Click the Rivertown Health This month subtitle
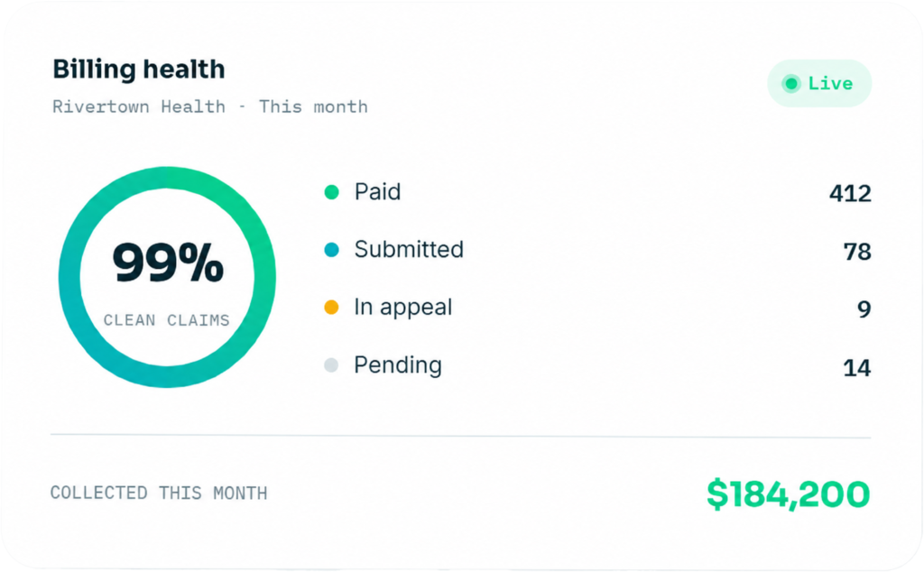 tap(210, 106)
